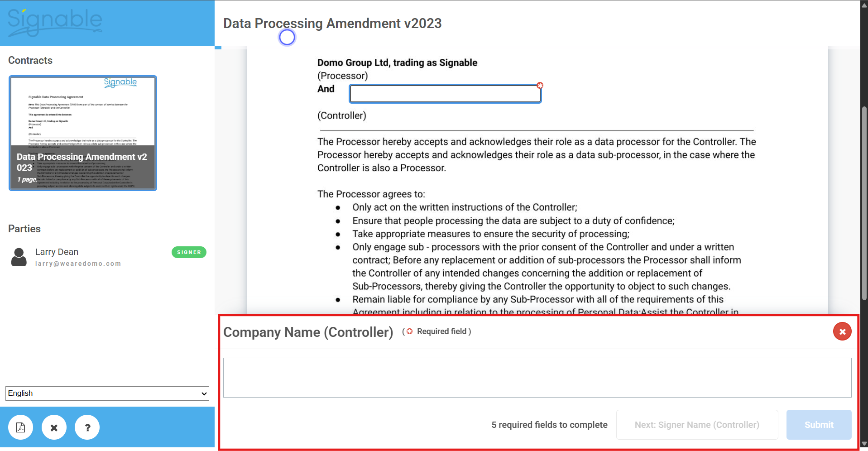Open help with the question mark button
Screen dimensions: 868x451
[87, 427]
